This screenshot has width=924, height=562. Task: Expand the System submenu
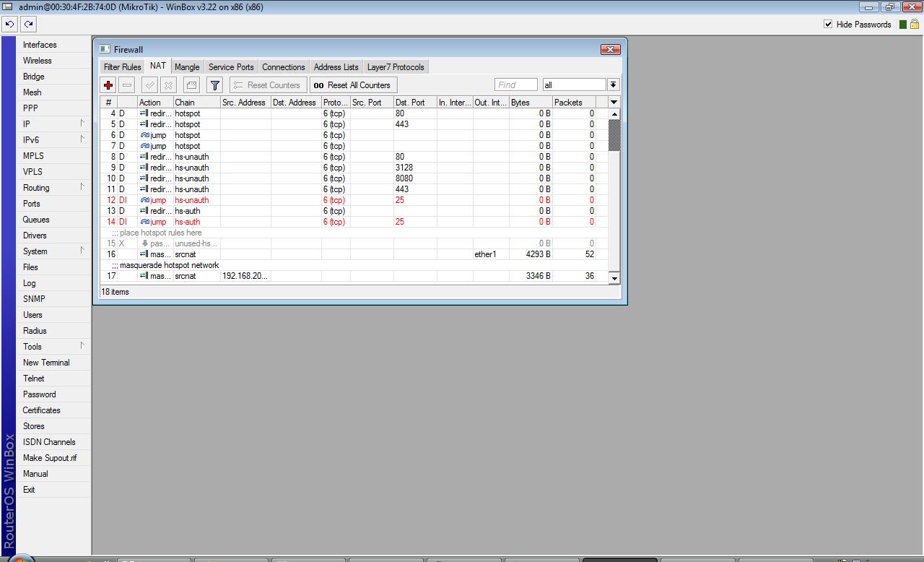(53, 251)
